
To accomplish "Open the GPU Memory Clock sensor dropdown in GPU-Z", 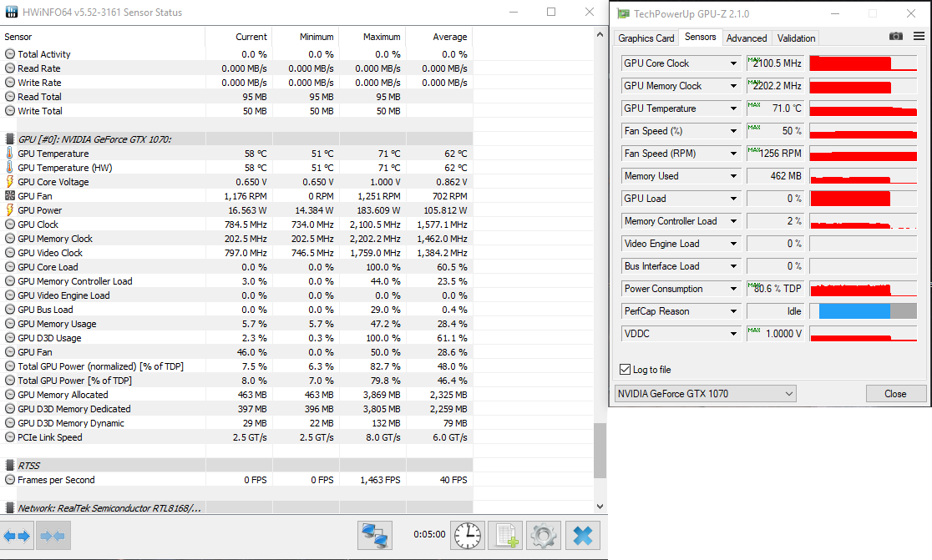I will pyautogui.click(x=733, y=86).
